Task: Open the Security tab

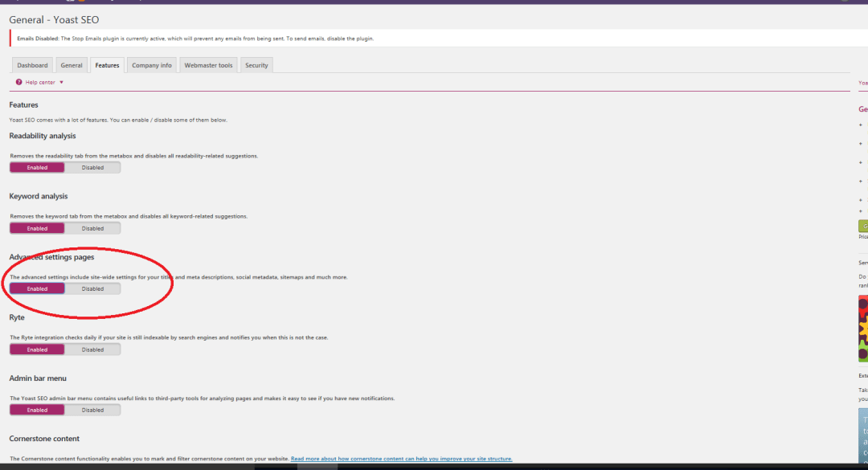Action: [256, 65]
